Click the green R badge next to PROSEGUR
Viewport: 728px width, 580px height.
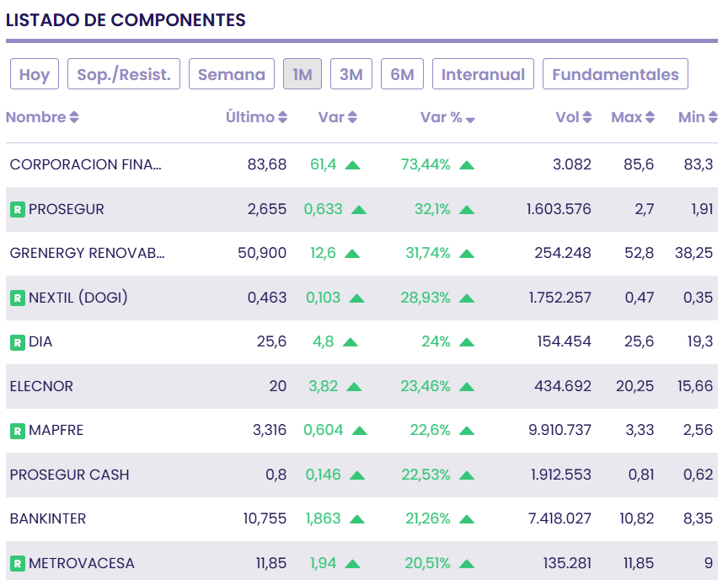[17, 209]
